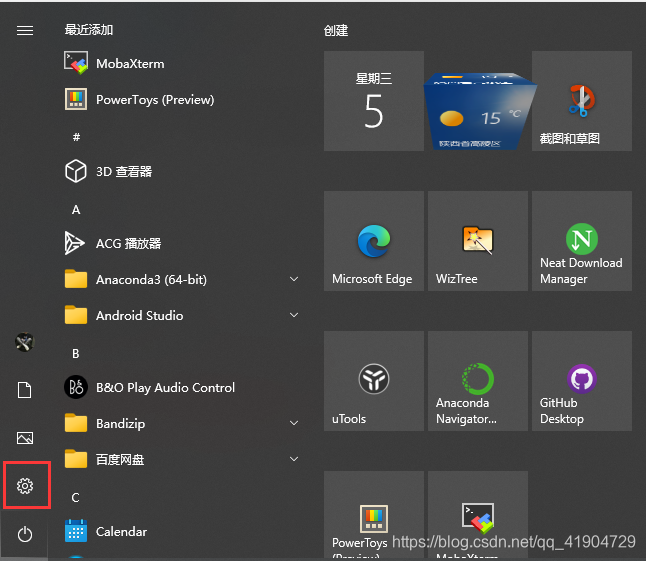Launch PowerToys (Preview) from the app list
The height and width of the screenshot is (561, 646).
pyautogui.click(x=139, y=100)
